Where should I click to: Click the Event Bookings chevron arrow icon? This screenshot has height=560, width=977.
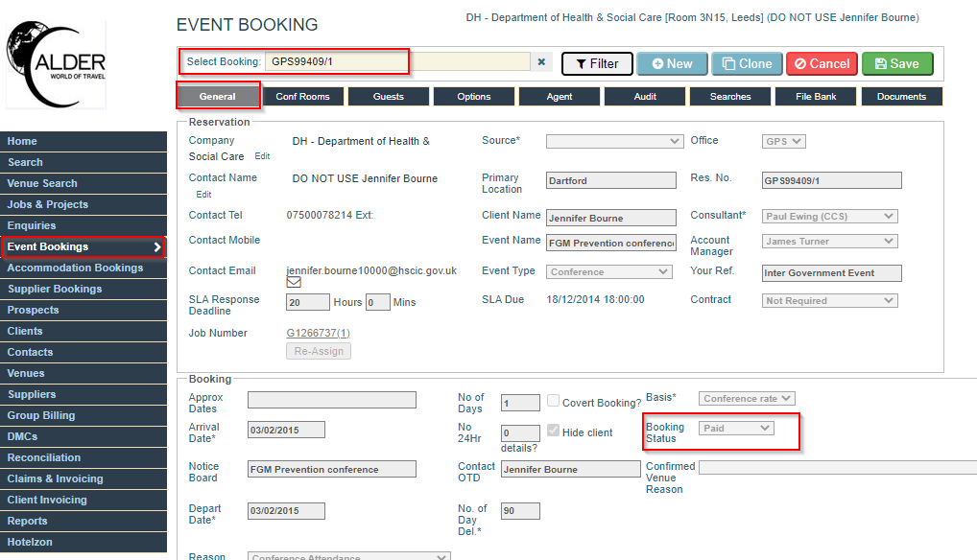pos(157,247)
